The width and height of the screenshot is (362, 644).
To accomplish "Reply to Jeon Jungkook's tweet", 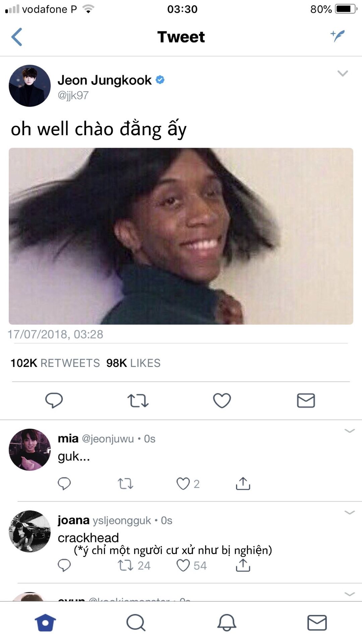I will (54, 400).
